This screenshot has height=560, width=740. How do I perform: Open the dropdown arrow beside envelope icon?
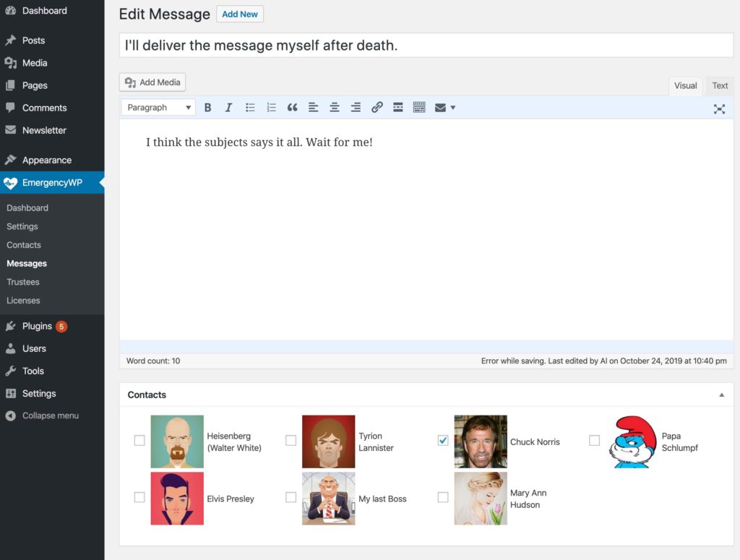pyautogui.click(x=453, y=108)
